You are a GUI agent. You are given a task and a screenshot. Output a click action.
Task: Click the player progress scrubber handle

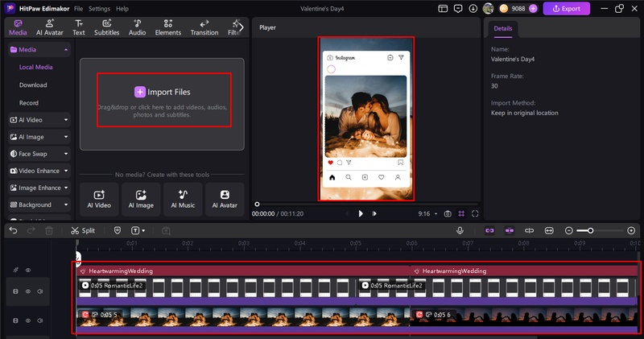pyautogui.click(x=257, y=205)
